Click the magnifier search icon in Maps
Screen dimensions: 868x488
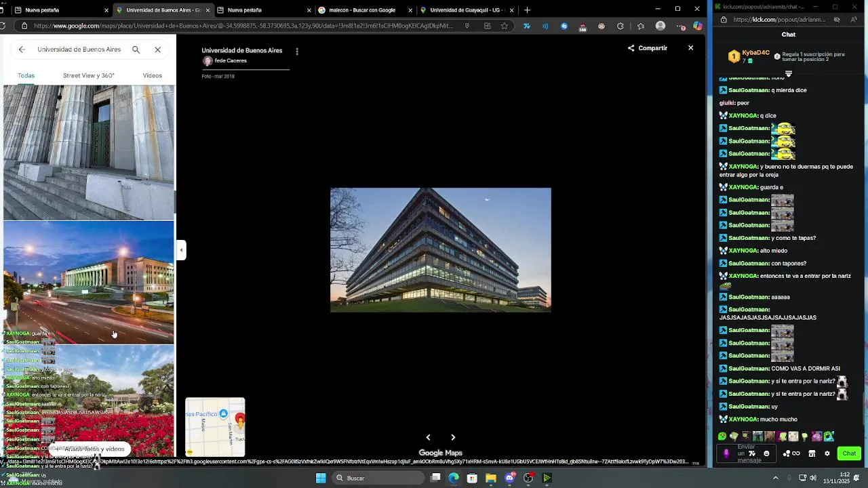pos(136,49)
